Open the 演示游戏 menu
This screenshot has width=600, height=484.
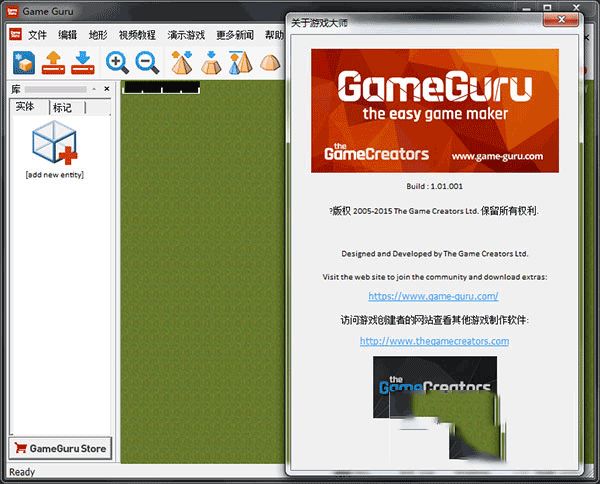pyautogui.click(x=186, y=35)
